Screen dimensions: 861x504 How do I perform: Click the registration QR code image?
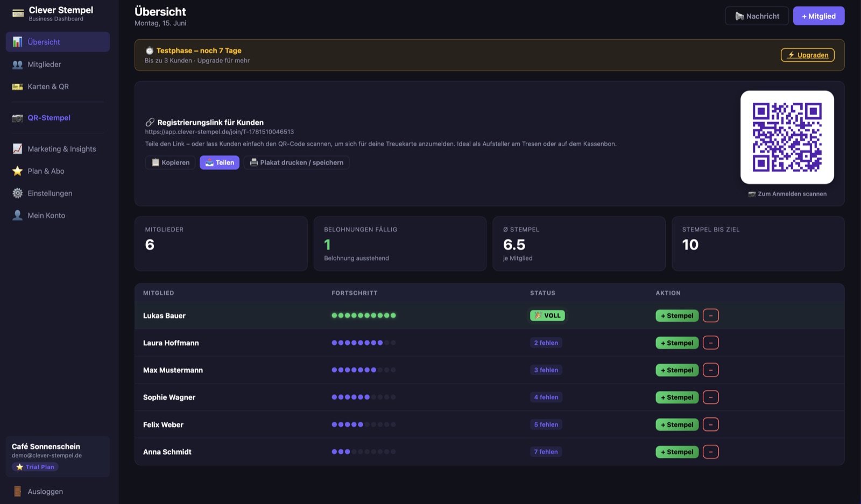pyautogui.click(x=787, y=137)
